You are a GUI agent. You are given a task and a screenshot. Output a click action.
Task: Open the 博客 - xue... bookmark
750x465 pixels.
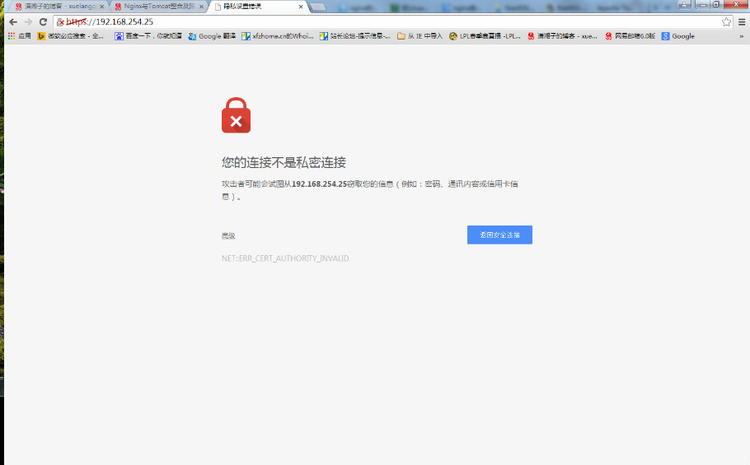562,36
